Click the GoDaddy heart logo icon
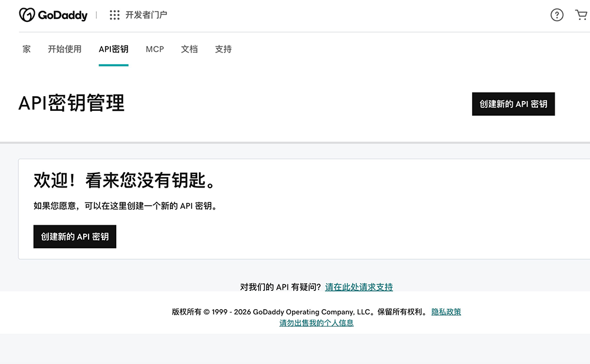This screenshot has width=590, height=364. click(x=27, y=15)
